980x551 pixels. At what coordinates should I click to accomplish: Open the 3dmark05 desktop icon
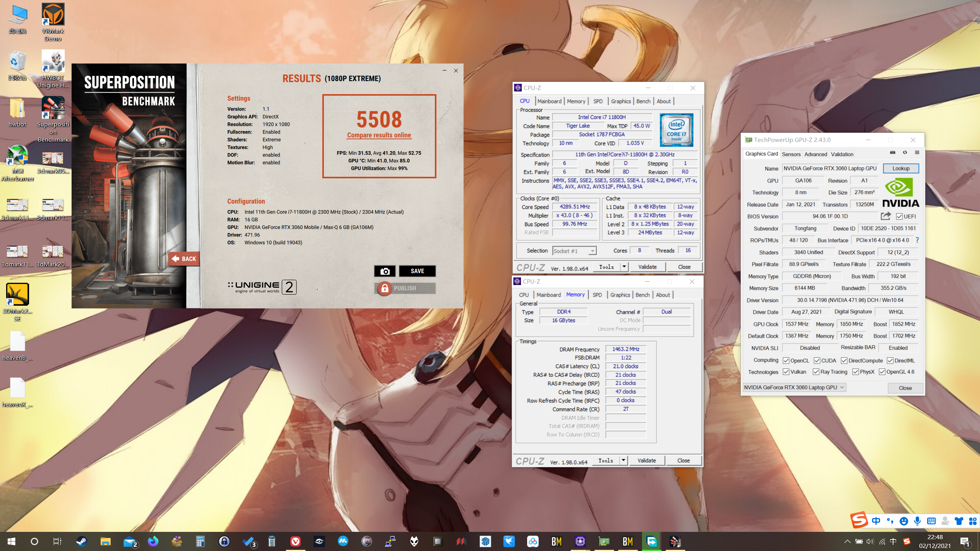pos(53,162)
